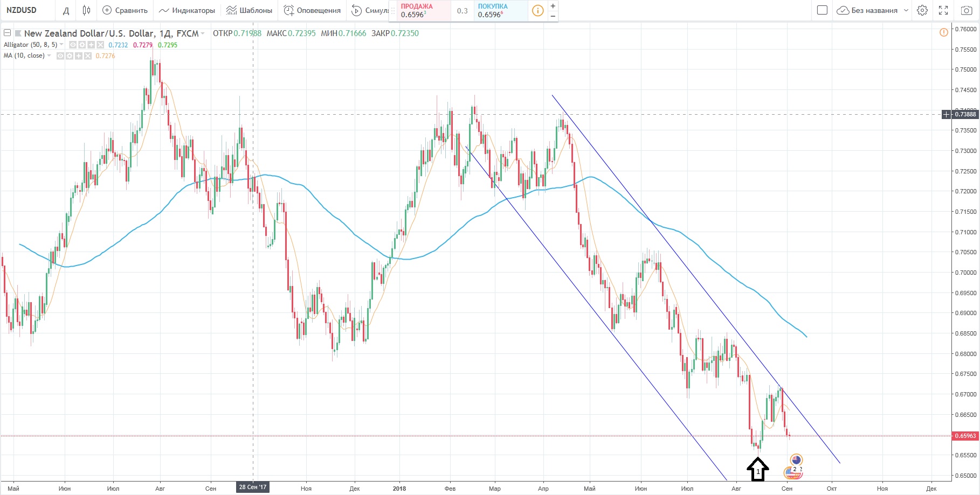Image resolution: width=980 pixels, height=495 pixels.
Task: Open Шаблоны templates menu
Action: coord(249,10)
